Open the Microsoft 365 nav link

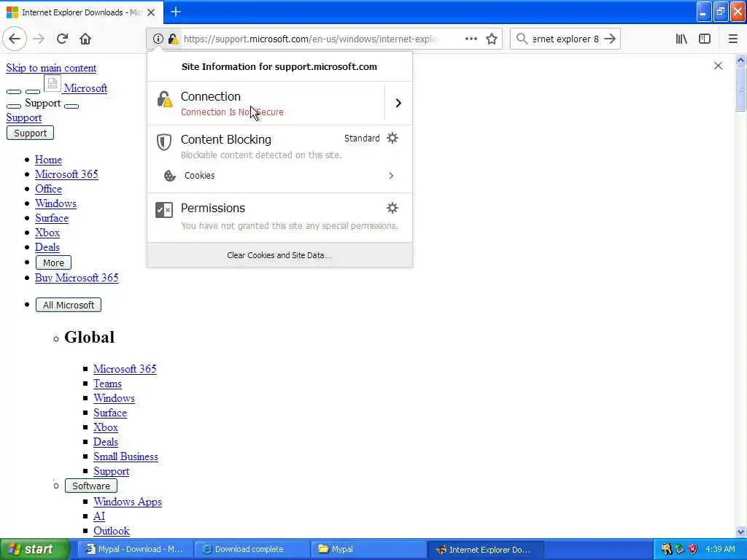pyautogui.click(x=66, y=174)
